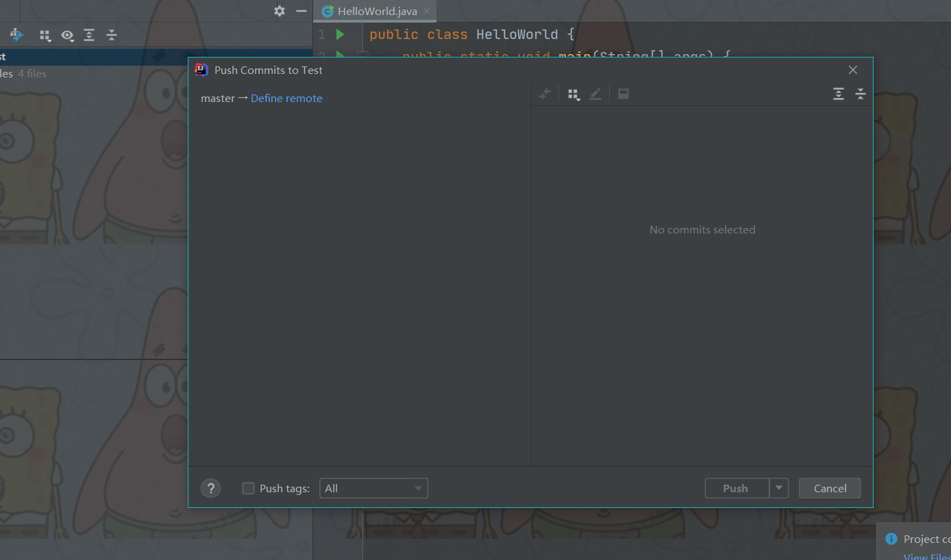Viewport: 951px width, 560px height.
Task: Click the 'No commits selected' placeholder text
Action: point(702,230)
